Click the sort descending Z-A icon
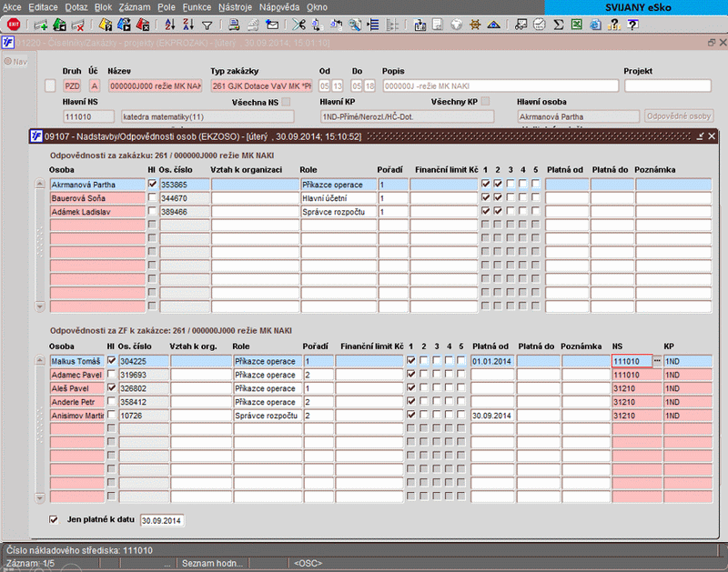 189,25
